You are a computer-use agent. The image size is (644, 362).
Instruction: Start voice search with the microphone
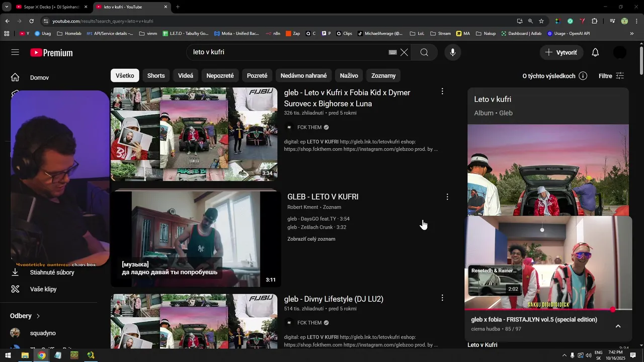453,52
